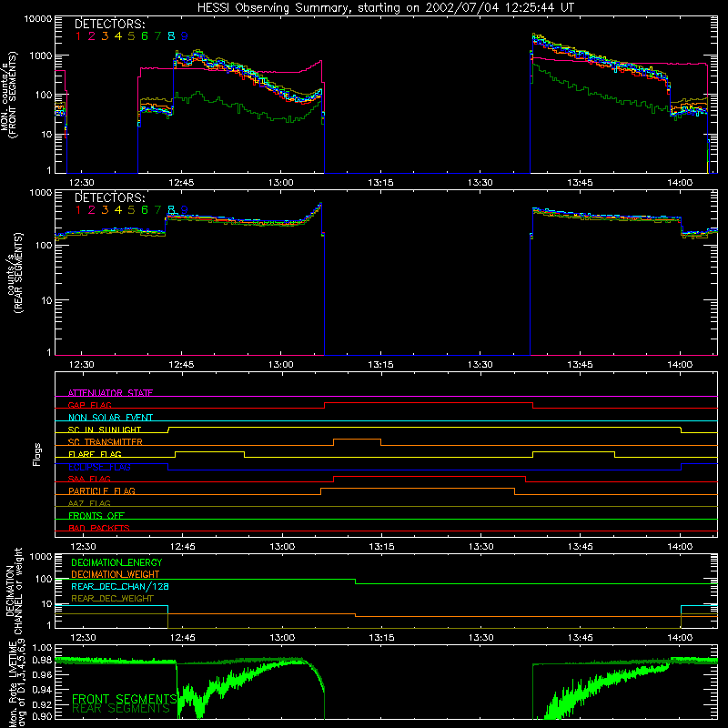Screen dimensions: 728x728
Task: Click the ATTENUATOR STATE flag label
Action: coord(110,393)
